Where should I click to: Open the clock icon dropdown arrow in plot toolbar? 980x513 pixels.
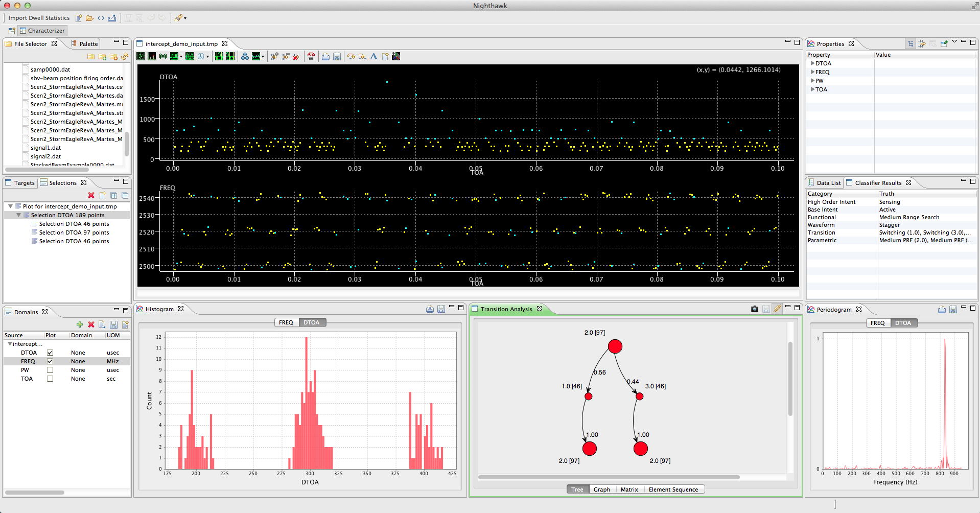207,57
